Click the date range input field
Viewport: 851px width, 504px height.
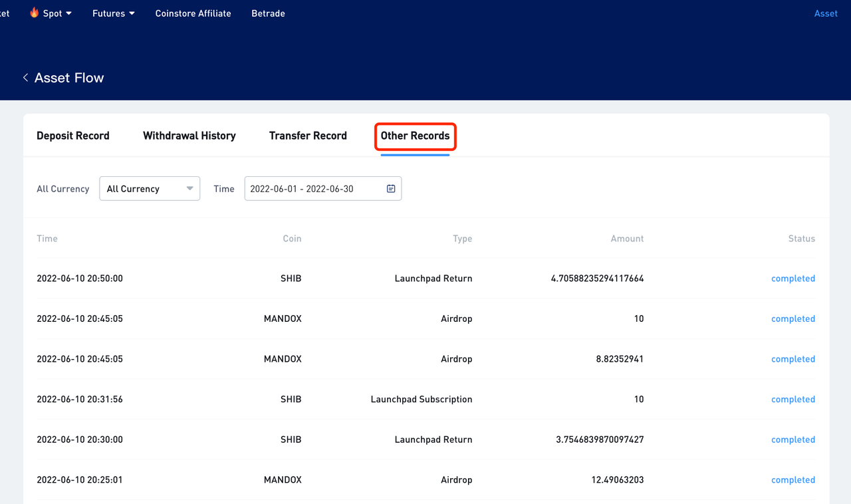(x=323, y=189)
